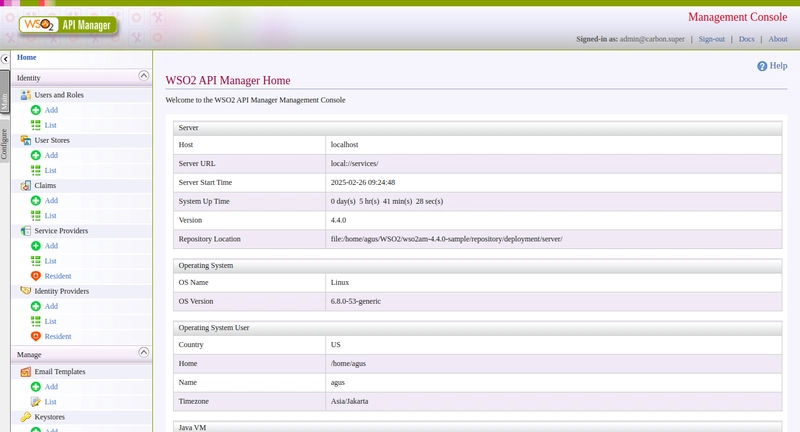Click the User Stores section icon
The width and height of the screenshot is (800, 432).
click(x=26, y=140)
